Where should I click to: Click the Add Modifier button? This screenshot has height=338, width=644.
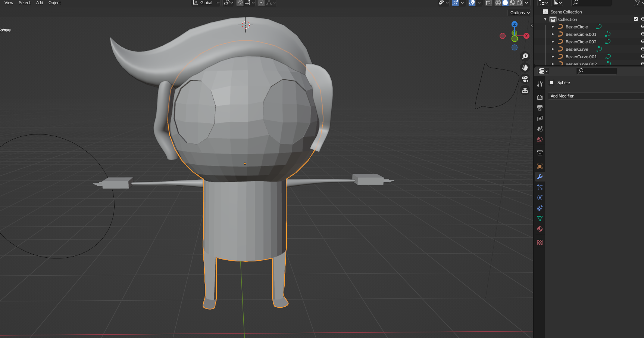click(x=595, y=96)
